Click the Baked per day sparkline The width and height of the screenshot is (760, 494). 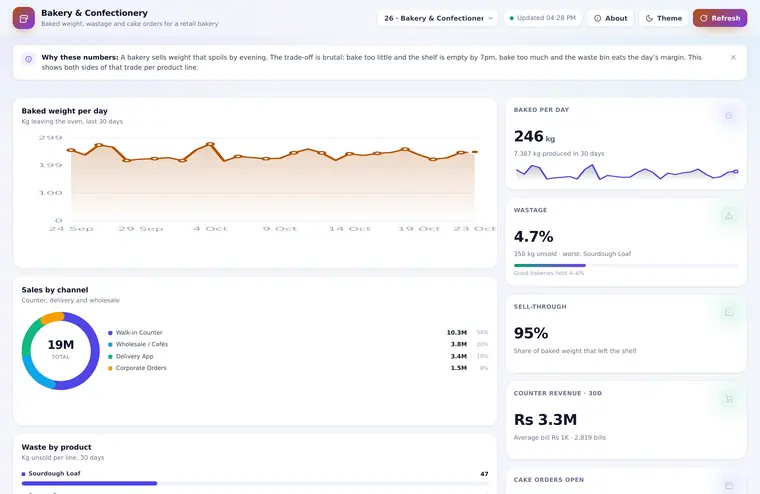[626, 172]
